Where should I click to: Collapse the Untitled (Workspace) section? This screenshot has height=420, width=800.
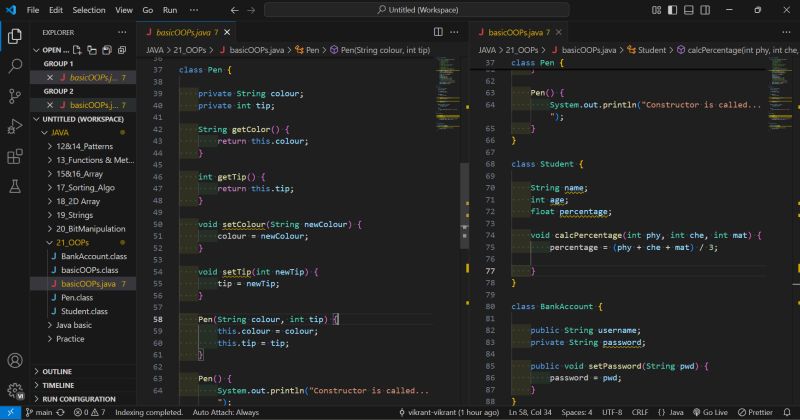click(x=36, y=119)
